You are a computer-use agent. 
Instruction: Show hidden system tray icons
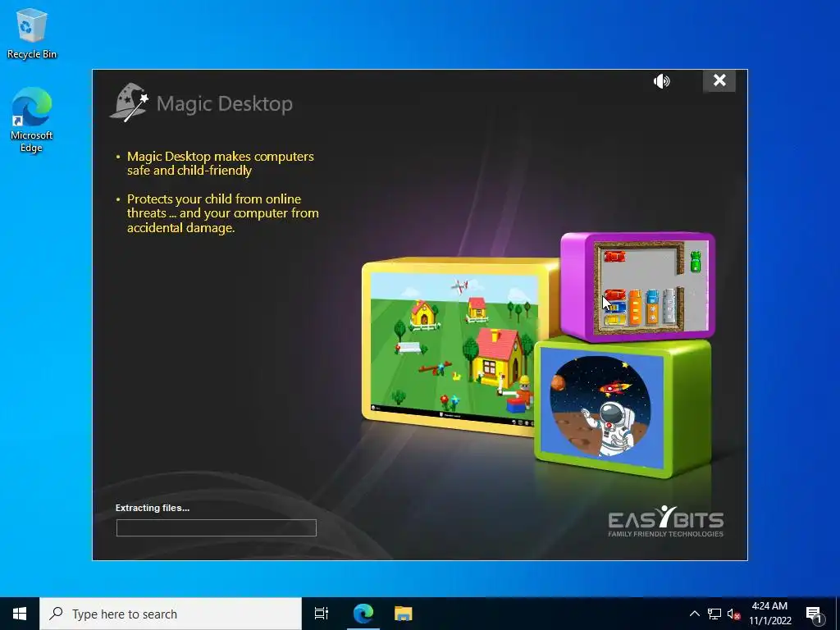pyautogui.click(x=694, y=614)
